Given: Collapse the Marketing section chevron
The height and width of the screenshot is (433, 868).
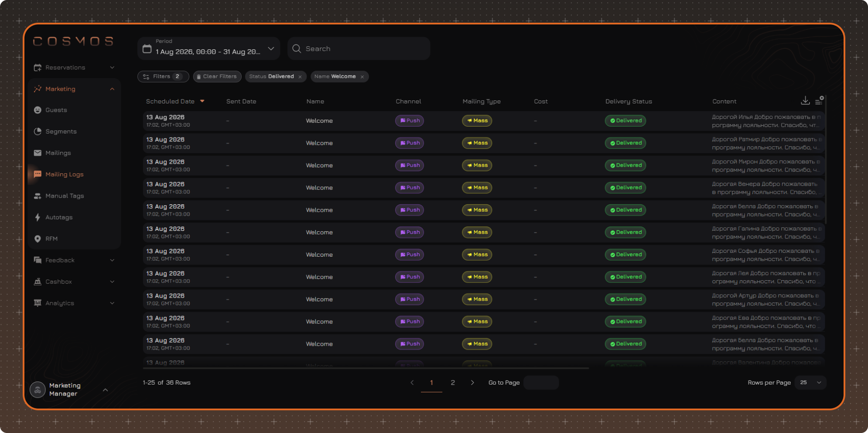Looking at the screenshot, I should (112, 89).
